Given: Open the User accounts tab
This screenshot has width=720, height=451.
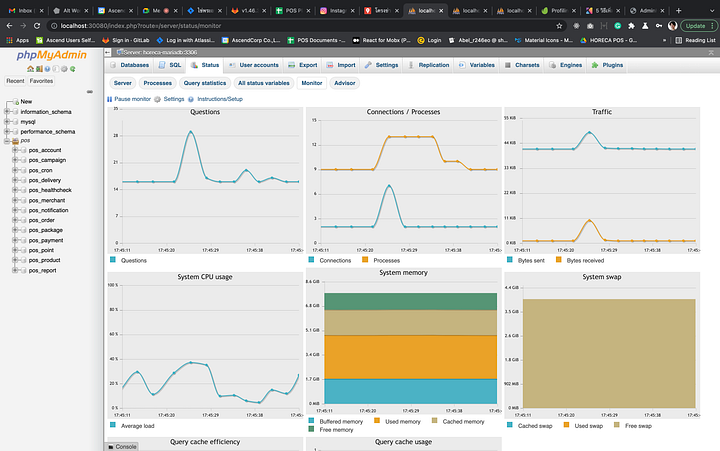Looking at the screenshot, I should [x=254, y=65].
